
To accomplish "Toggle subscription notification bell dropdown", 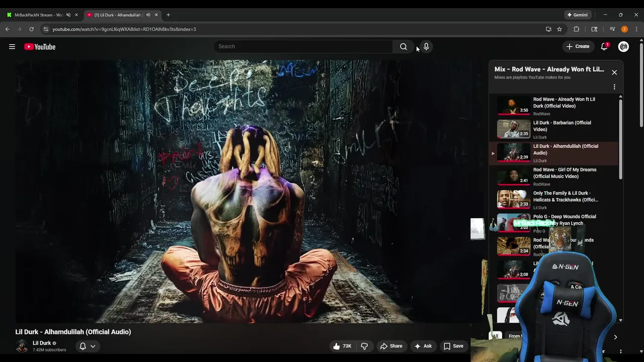I will [x=88, y=346].
